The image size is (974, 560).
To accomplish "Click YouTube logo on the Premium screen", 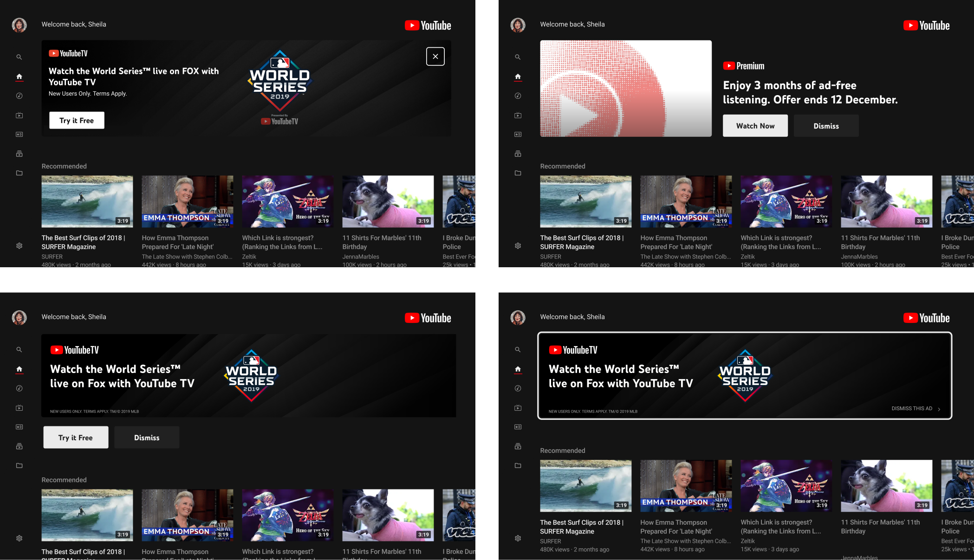I will click(x=926, y=26).
